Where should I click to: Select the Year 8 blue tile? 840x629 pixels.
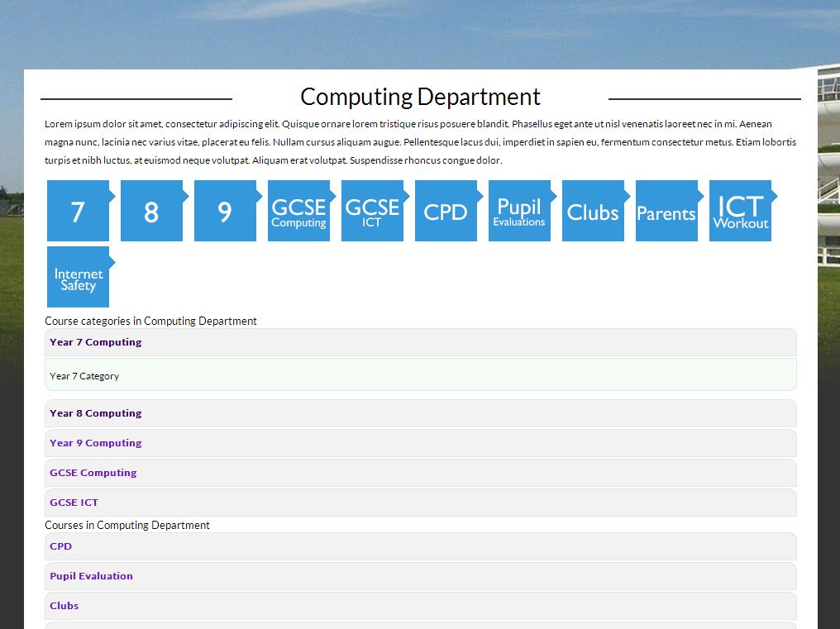(x=151, y=211)
